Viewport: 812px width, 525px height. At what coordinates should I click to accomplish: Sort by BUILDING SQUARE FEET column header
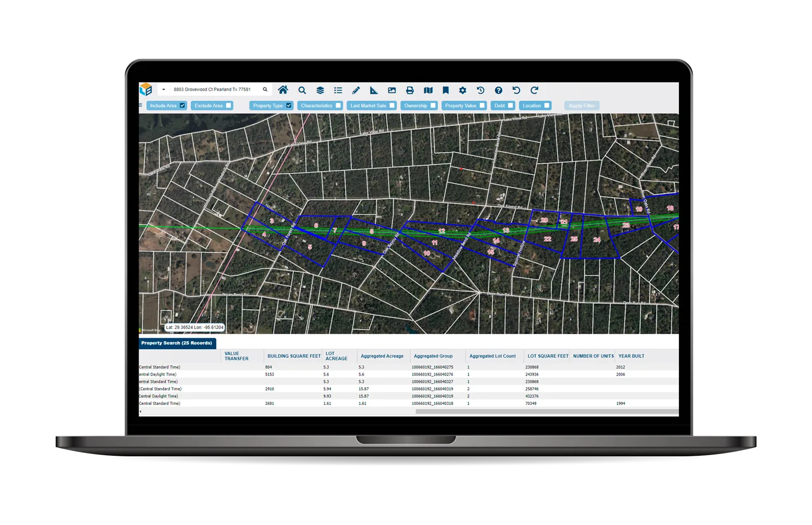pyautogui.click(x=294, y=356)
